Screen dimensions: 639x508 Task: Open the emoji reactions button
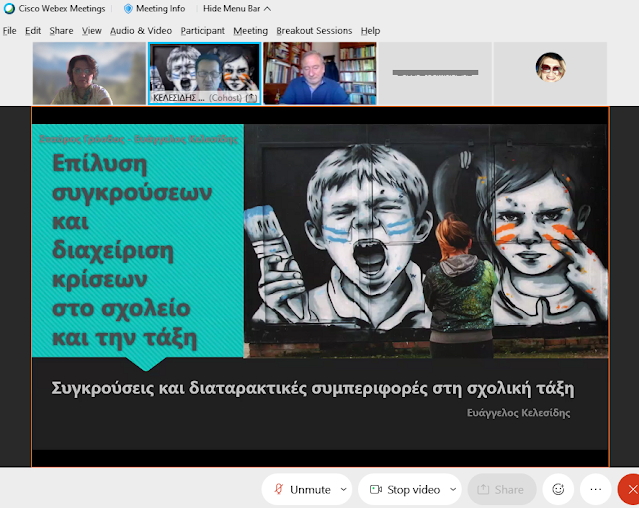[x=558, y=489]
